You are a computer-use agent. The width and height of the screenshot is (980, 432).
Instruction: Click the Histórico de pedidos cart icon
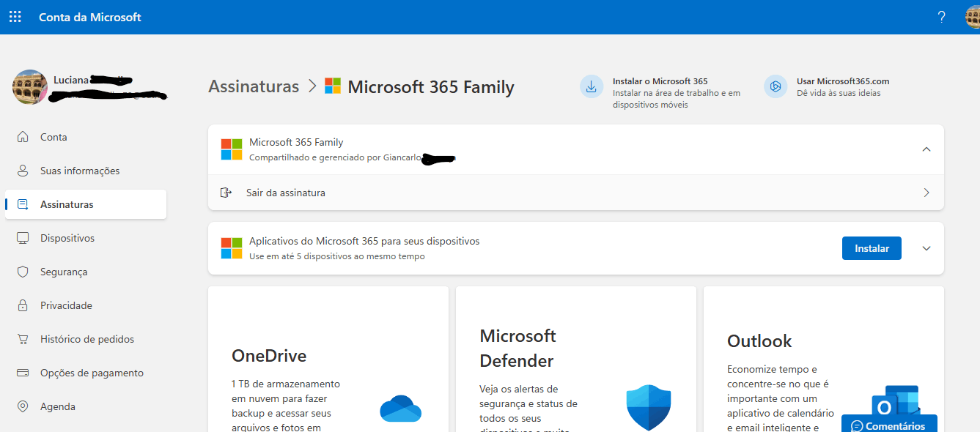pos(23,339)
